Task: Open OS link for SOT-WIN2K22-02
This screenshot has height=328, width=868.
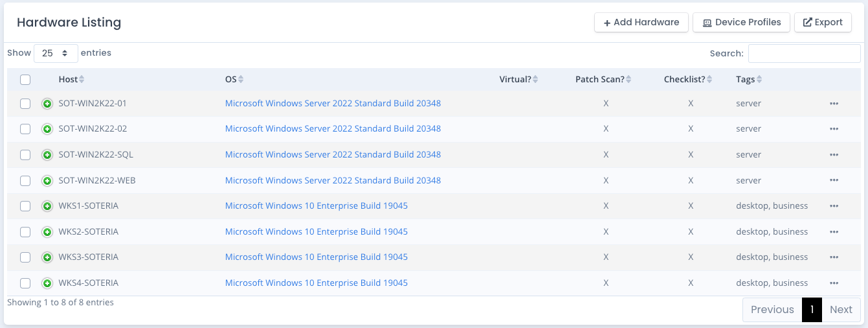Action: (333, 129)
